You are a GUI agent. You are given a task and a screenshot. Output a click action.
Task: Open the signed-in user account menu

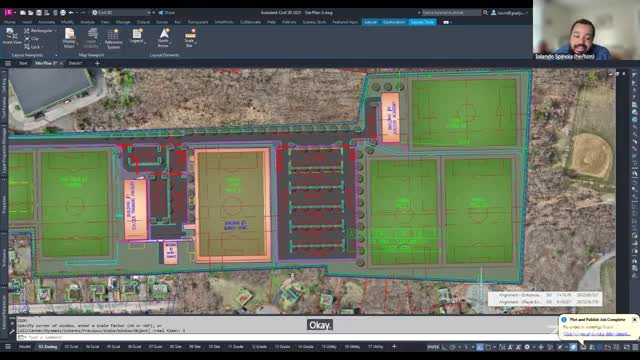pos(509,13)
